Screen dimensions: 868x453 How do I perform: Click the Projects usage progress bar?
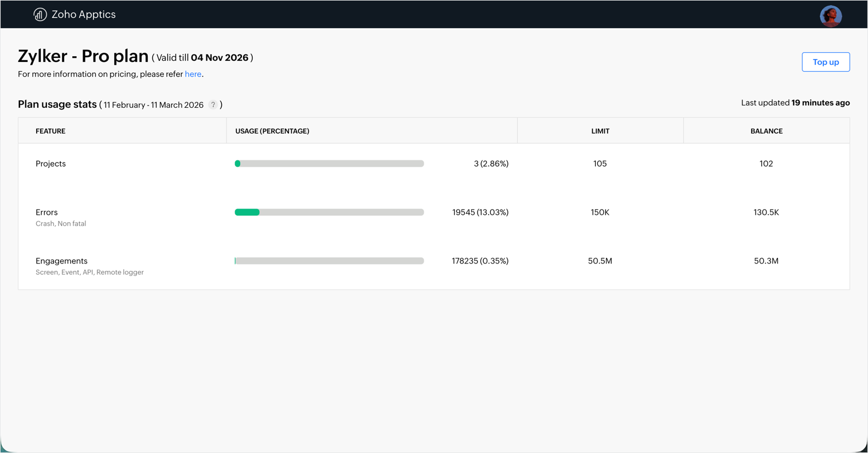329,164
